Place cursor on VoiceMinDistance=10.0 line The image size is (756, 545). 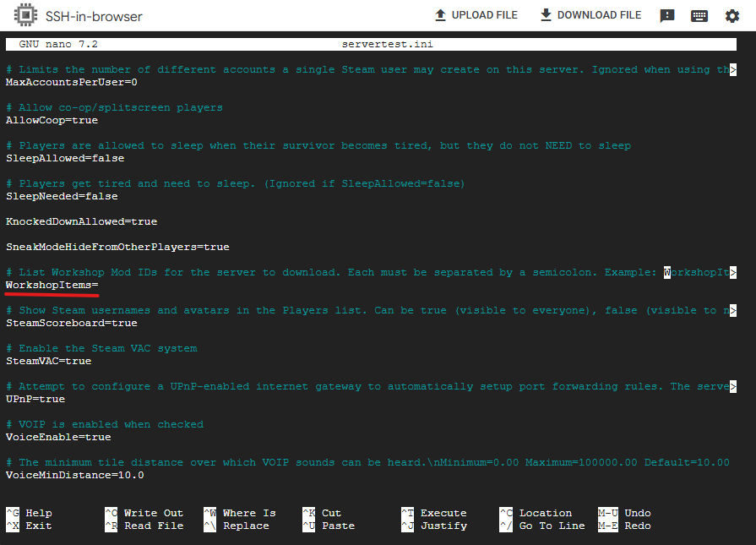pyautogui.click(x=74, y=476)
